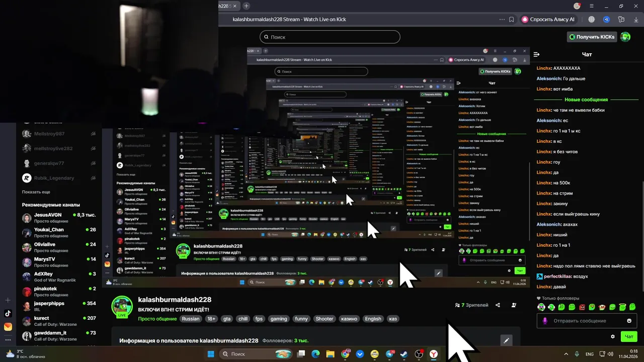
Task: Open MarysTV channel in the main sidebar
Action: tap(59, 262)
